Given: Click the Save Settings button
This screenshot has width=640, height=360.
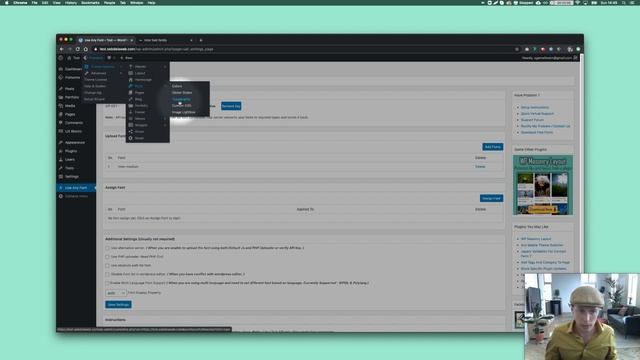Looking at the screenshot, I should [x=118, y=304].
